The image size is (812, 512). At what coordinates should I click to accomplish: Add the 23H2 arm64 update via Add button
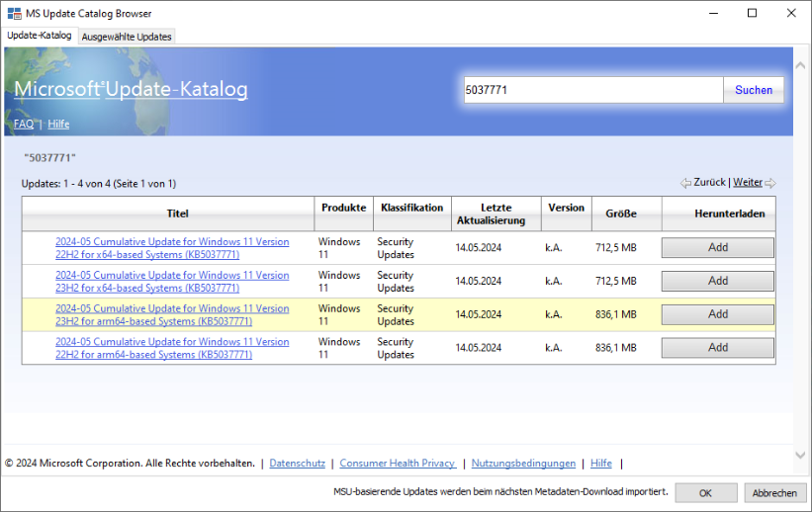(718, 314)
